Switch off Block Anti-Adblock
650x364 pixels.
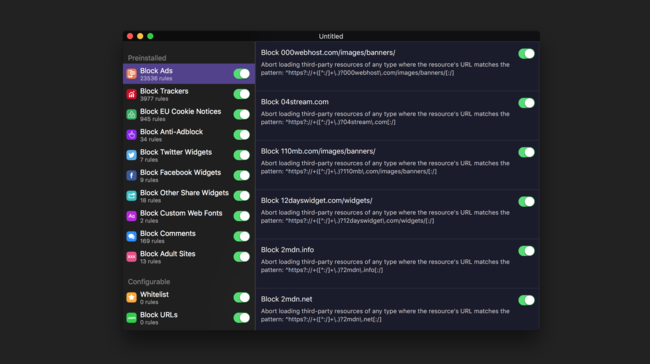(242, 135)
